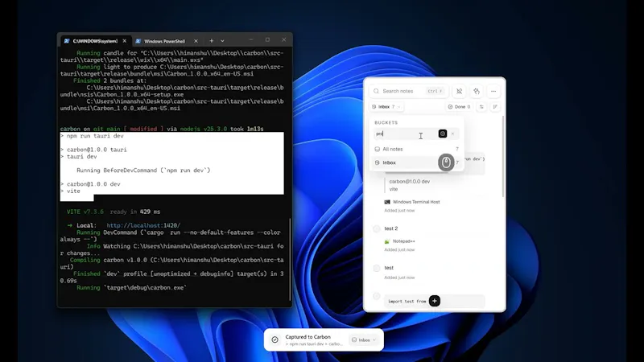Close the terminal window
Screen dimensions: 644x362
tap(284, 39)
